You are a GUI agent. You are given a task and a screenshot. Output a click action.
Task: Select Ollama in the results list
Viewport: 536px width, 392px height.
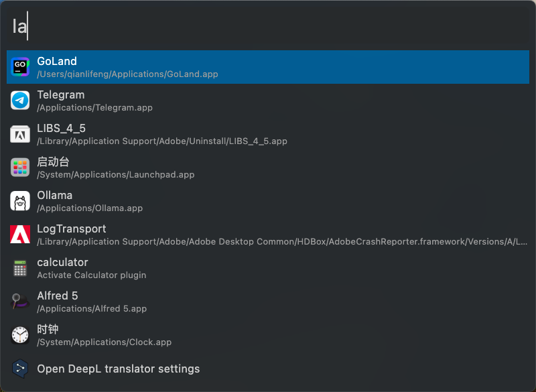pyautogui.click(x=268, y=201)
